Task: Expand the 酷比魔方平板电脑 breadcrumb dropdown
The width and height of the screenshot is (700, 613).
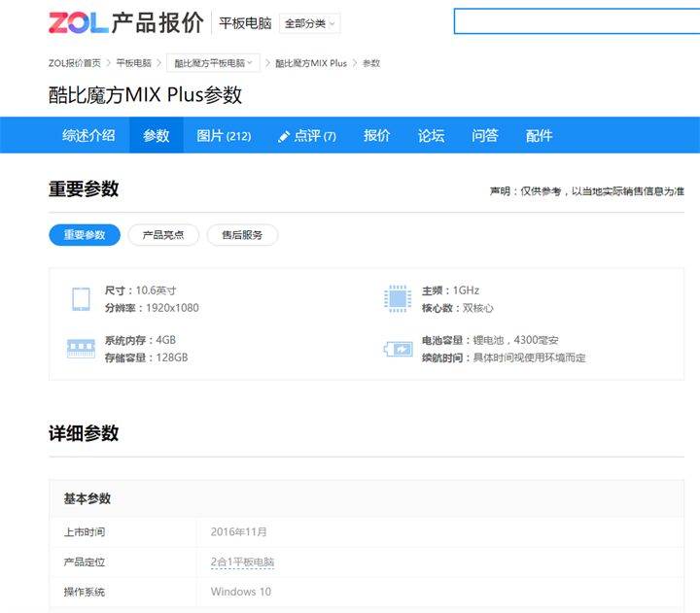Action: [x=213, y=63]
